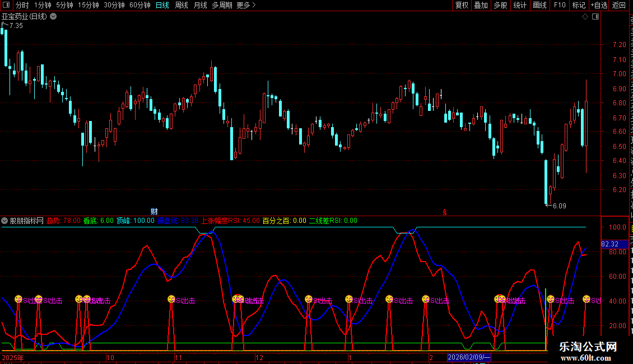This screenshot has height=364, width=633.
Task: Click the 复权 button
Action: point(462,5)
